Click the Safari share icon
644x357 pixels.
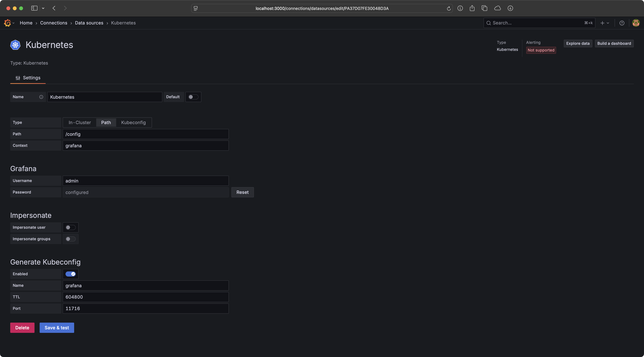(472, 8)
